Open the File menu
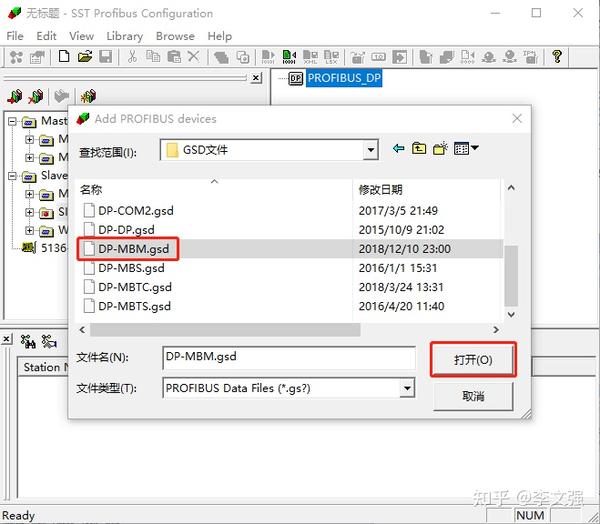The width and height of the screenshot is (600, 524). pos(15,36)
